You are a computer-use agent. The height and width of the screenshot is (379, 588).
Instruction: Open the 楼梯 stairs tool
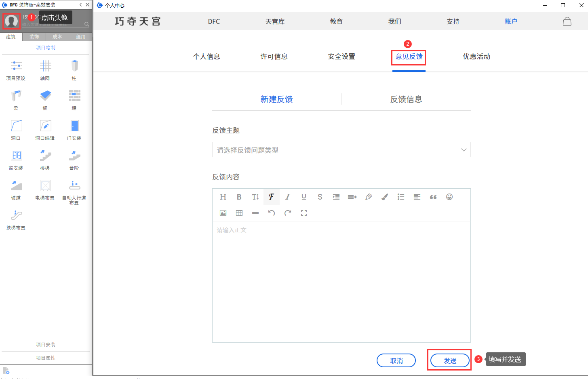tap(45, 159)
